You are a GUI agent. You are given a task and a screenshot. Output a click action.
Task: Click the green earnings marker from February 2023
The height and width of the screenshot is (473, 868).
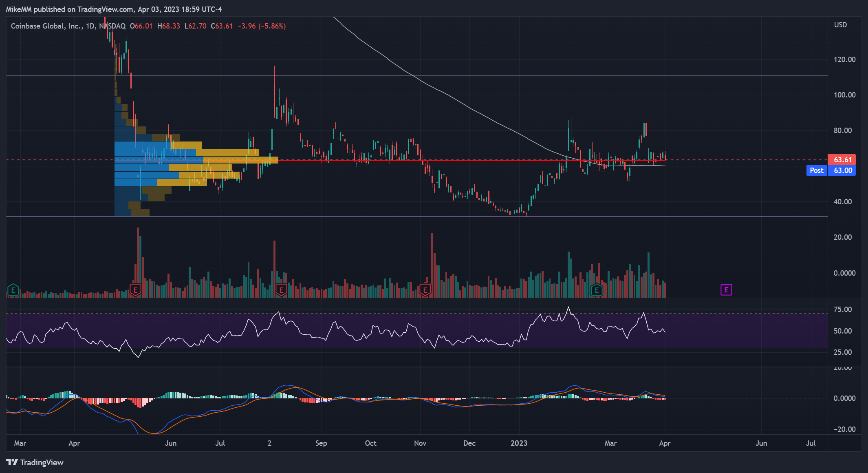click(597, 290)
